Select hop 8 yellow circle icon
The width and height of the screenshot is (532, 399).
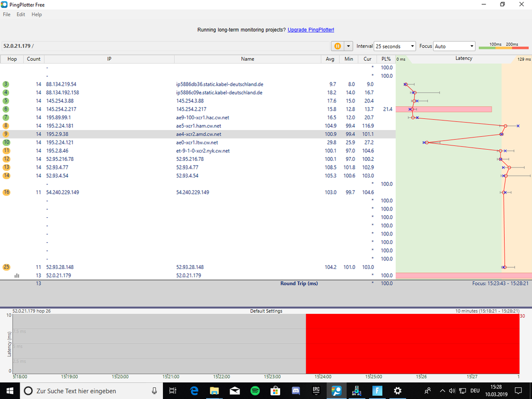point(6,126)
